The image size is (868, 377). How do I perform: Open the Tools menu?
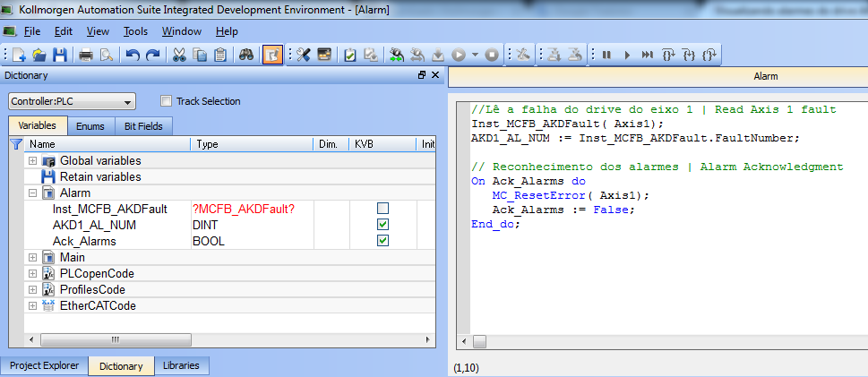pyautogui.click(x=135, y=31)
